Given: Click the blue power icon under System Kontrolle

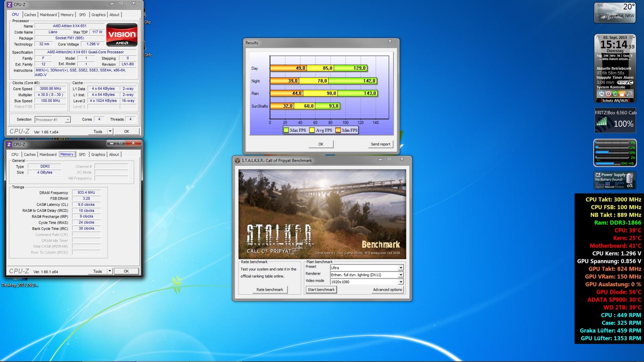Looking at the screenshot, I should [x=602, y=94].
